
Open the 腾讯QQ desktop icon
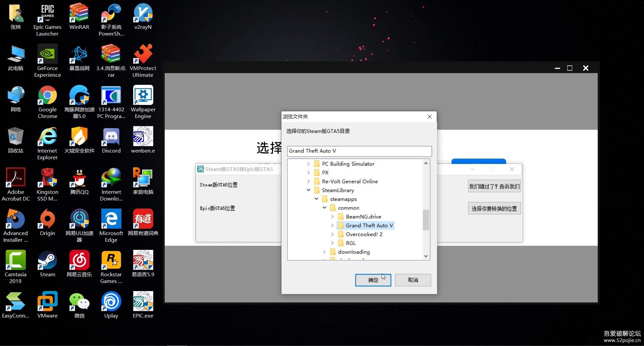[x=79, y=181]
